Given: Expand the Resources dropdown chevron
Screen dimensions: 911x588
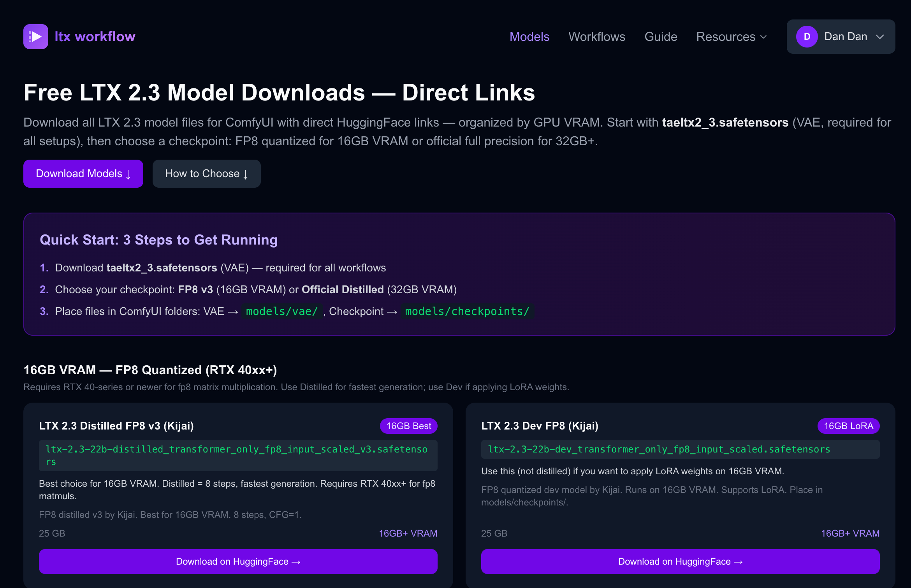Looking at the screenshot, I should pyautogui.click(x=763, y=37).
